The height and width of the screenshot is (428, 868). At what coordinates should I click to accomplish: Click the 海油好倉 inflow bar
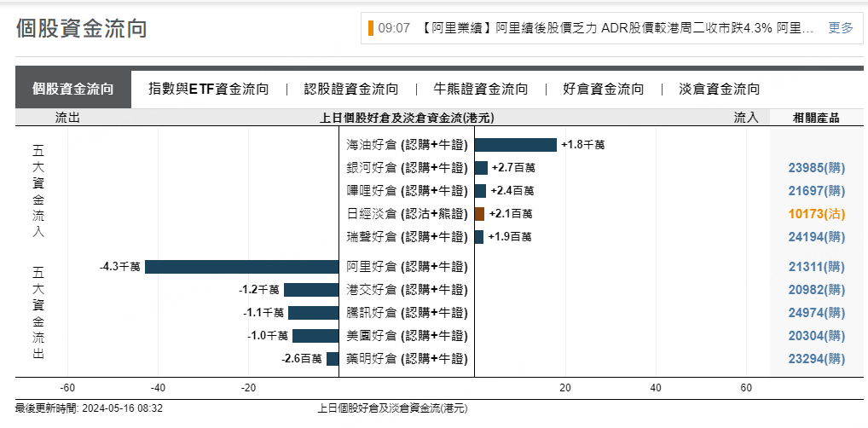[x=515, y=145]
